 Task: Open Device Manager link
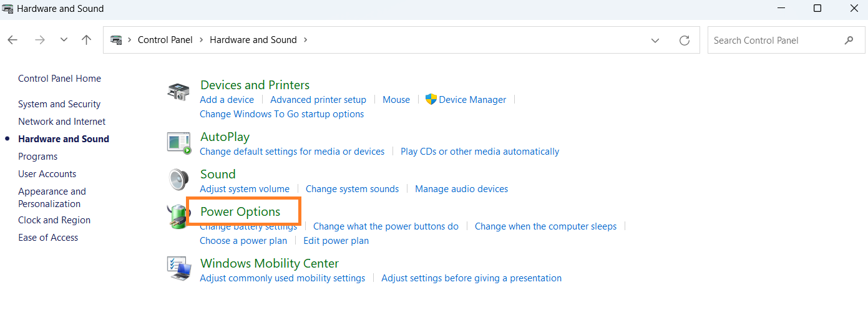coord(472,100)
